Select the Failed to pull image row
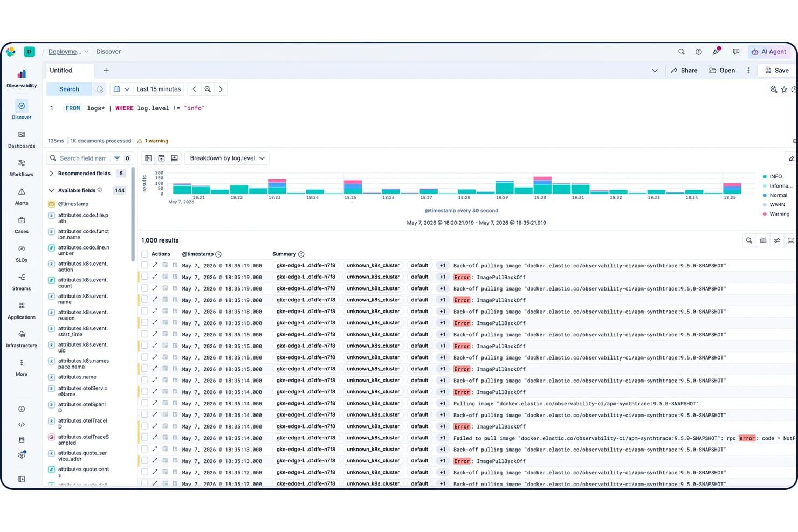 (x=145, y=438)
